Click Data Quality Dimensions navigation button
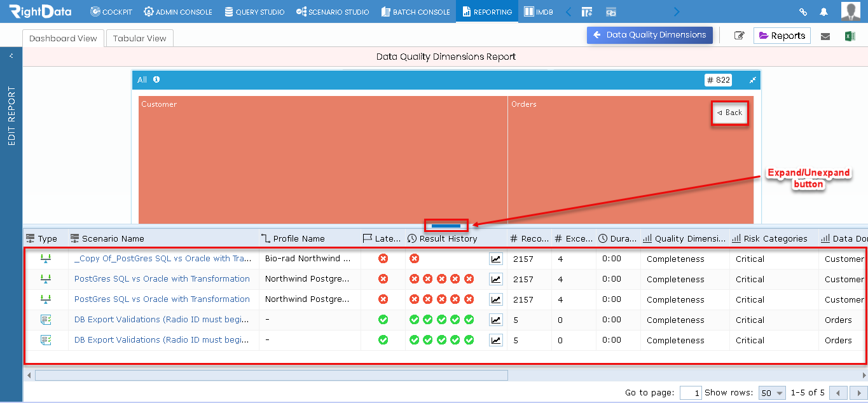 coord(649,35)
